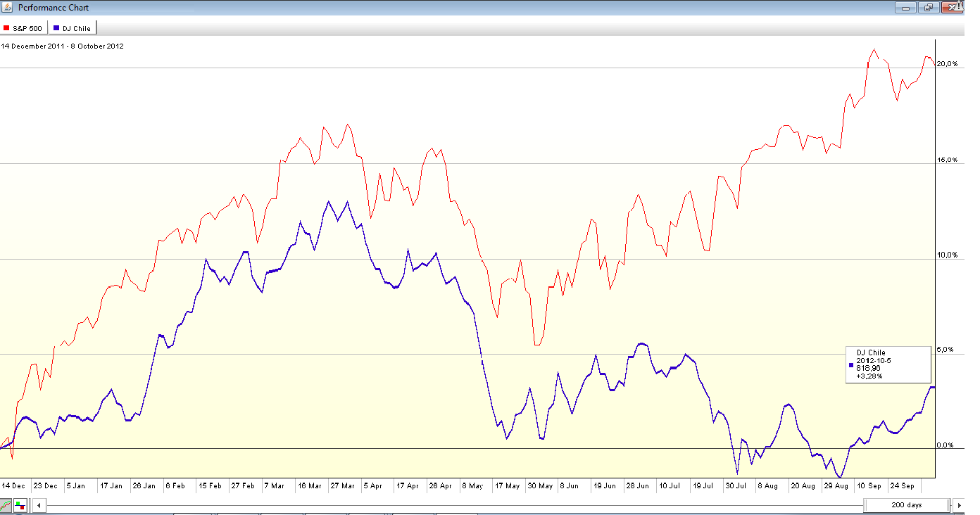Click the '17 Apr' date label
Viewport: 980px width, 515px height.
click(x=408, y=485)
